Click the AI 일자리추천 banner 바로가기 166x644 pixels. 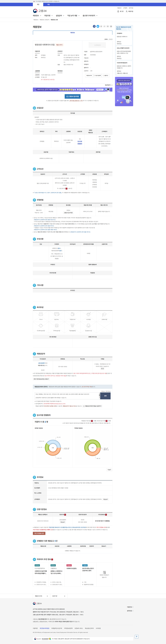click(x=100, y=89)
